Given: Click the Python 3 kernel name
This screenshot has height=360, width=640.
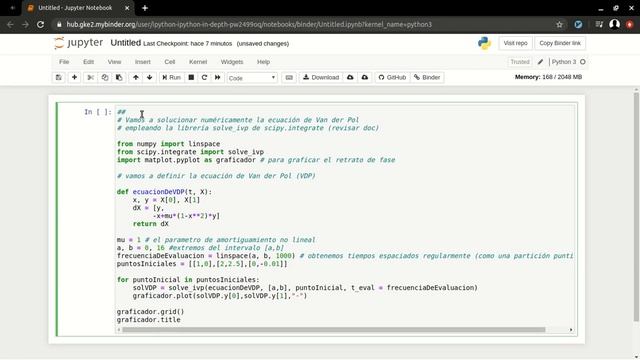Looking at the screenshot, I should coord(564,62).
